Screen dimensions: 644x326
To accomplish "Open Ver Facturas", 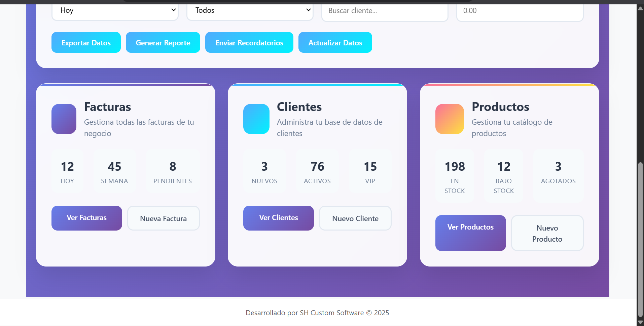I will point(87,218).
